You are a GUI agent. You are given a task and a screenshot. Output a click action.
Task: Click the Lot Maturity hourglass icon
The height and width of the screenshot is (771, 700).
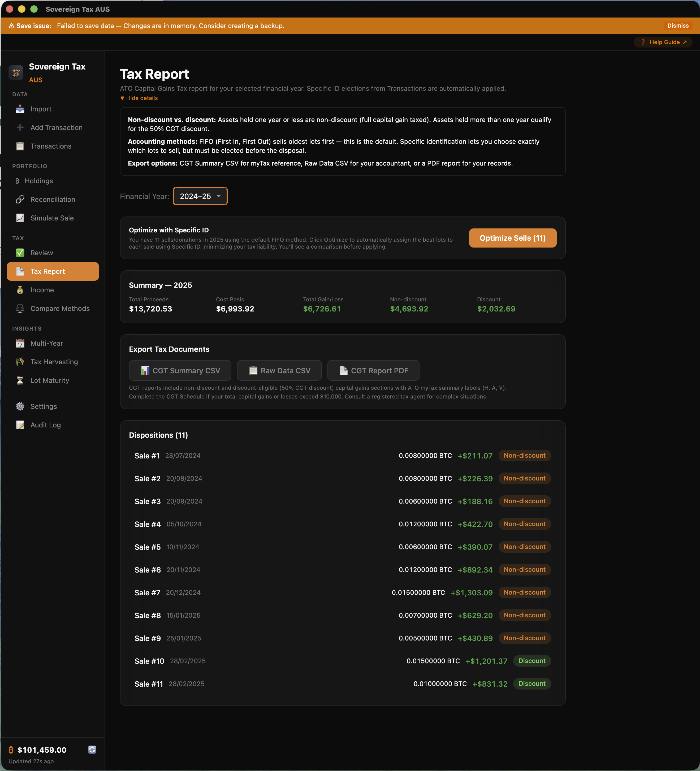click(20, 380)
